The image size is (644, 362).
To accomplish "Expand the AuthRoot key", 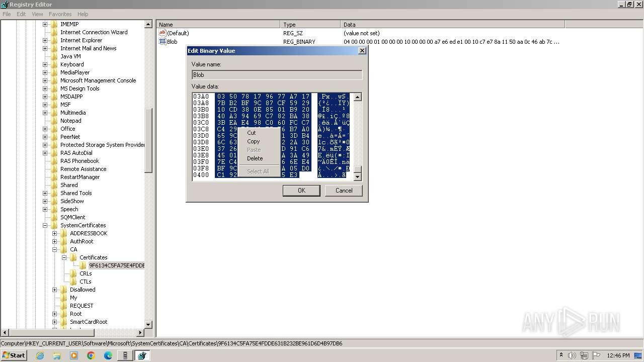I will [54, 241].
